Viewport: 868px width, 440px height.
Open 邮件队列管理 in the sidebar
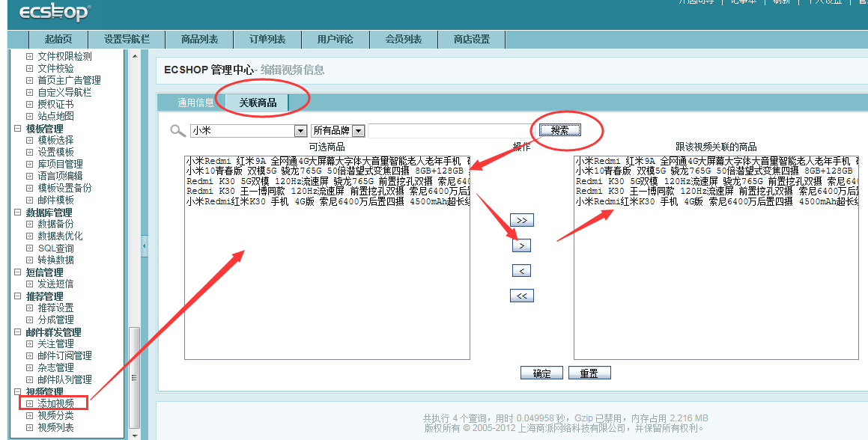(64, 379)
